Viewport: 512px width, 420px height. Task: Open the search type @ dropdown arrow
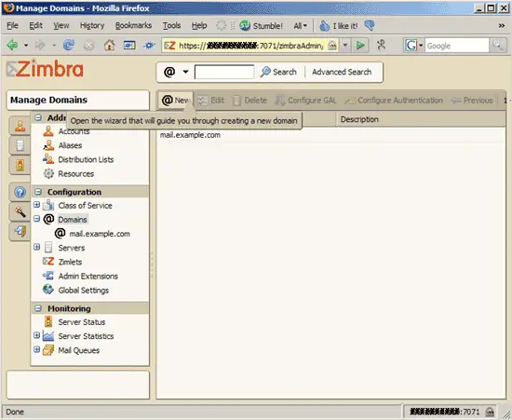[185, 72]
